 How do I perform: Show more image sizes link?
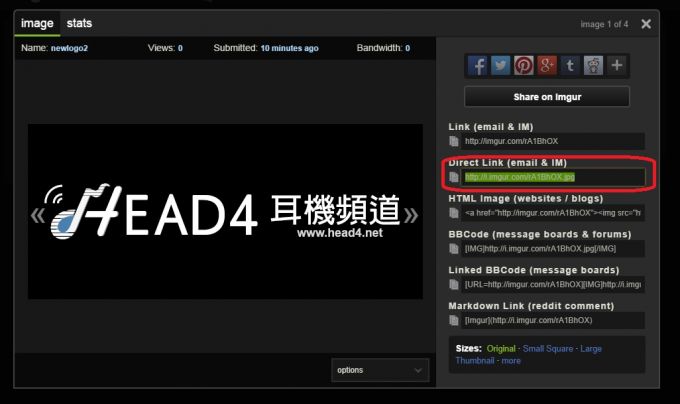(x=511, y=361)
